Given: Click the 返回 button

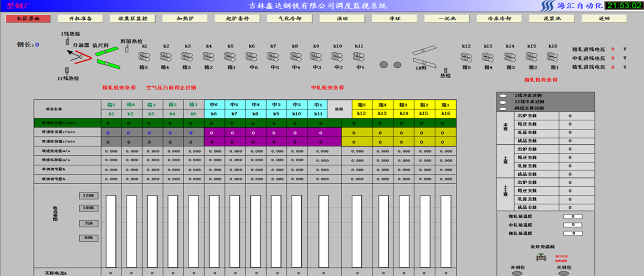Looking at the screenshot, I should pos(604,19).
